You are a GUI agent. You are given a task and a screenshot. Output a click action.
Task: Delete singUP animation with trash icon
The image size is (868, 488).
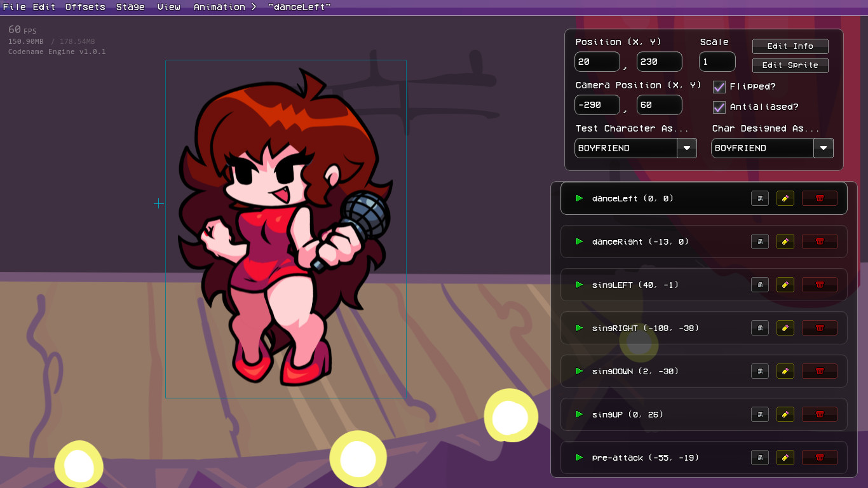[x=820, y=414]
